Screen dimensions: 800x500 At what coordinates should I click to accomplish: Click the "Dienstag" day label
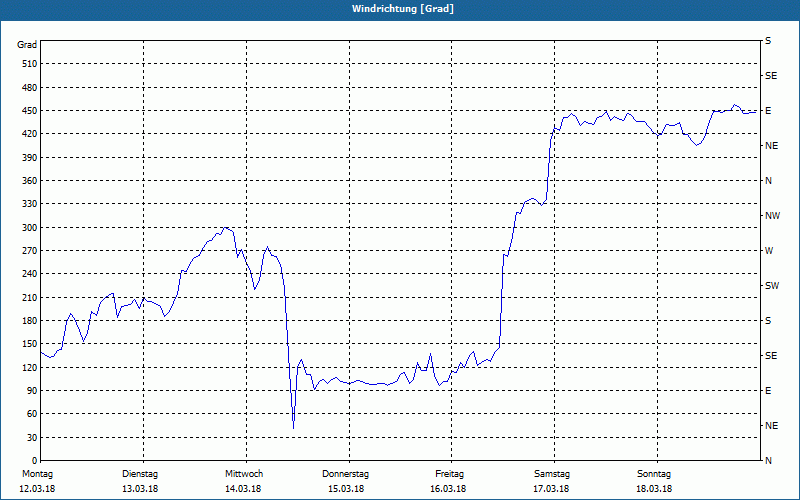(x=140, y=474)
